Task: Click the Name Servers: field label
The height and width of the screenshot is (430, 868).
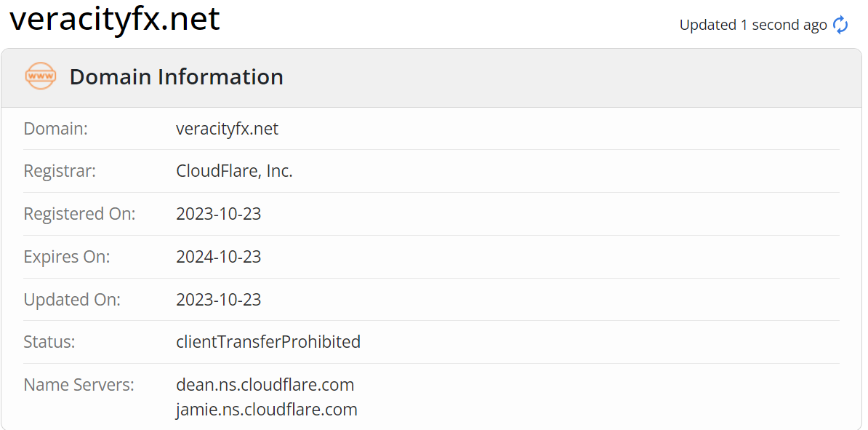Action: (x=79, y=384)
